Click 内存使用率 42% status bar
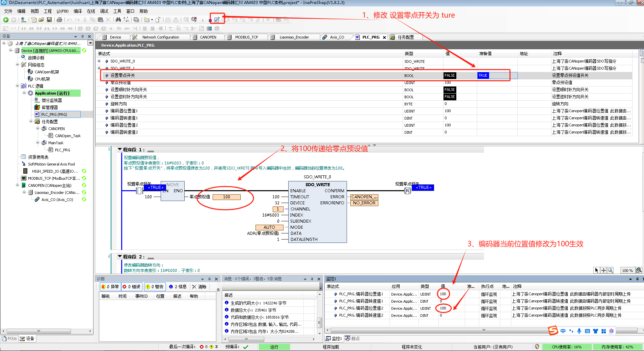The width and height of the screenshot is (644, 351). tap(617, 347)
